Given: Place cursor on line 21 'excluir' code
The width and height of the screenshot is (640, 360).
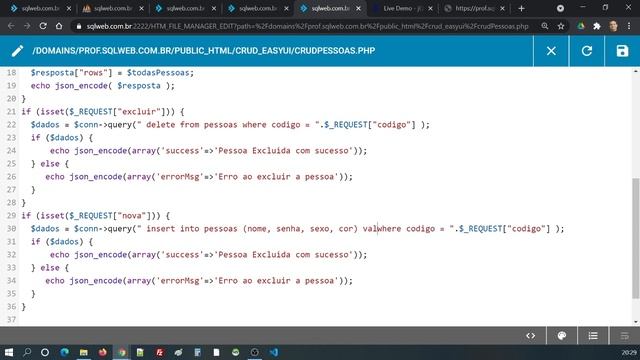Looking at the screenshot, I should [x=102, y=111].
